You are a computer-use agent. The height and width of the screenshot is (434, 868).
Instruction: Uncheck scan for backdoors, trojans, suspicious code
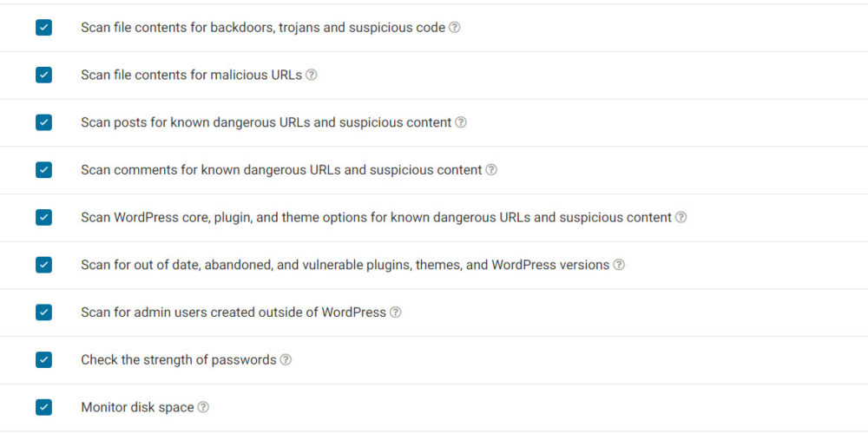[44, 28]
